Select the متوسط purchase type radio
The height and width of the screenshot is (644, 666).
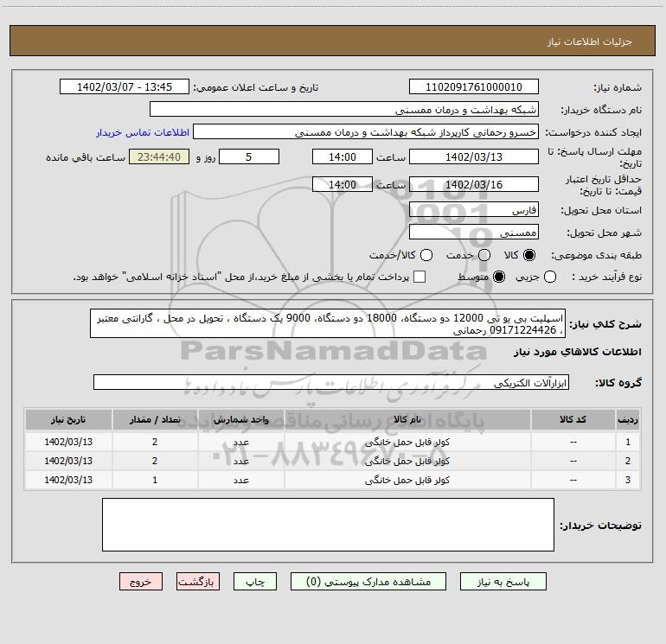pos(499,277)
